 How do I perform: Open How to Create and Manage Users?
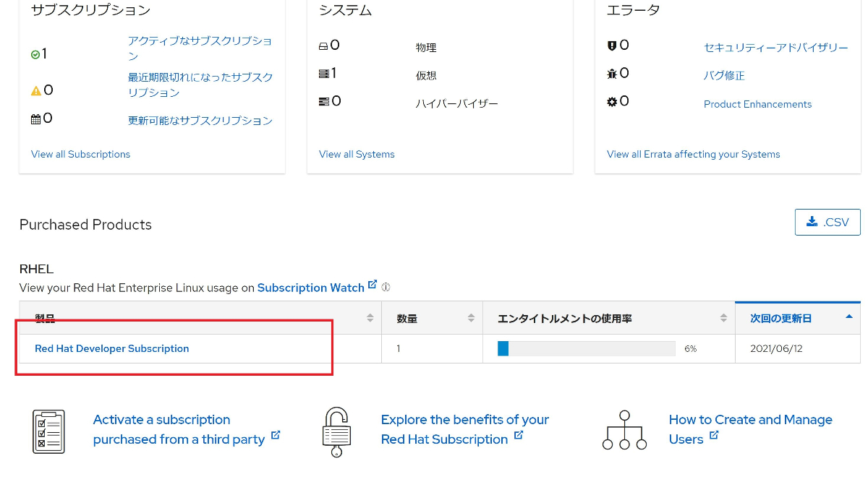pyautogui.click(x=750, y=429)
